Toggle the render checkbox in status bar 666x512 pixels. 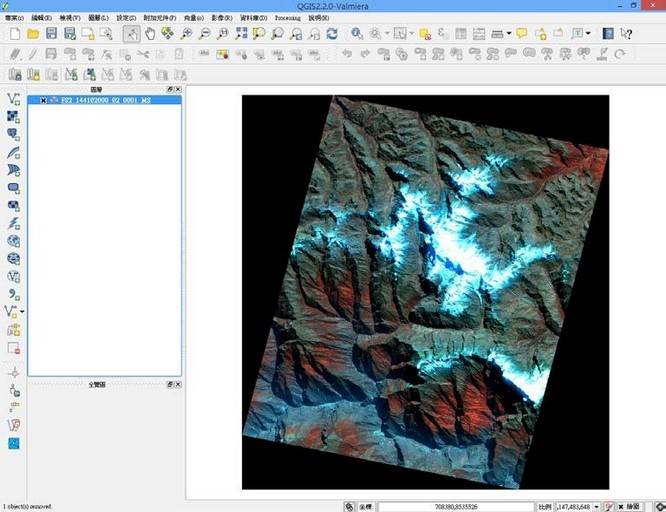[x=621, y=507]
